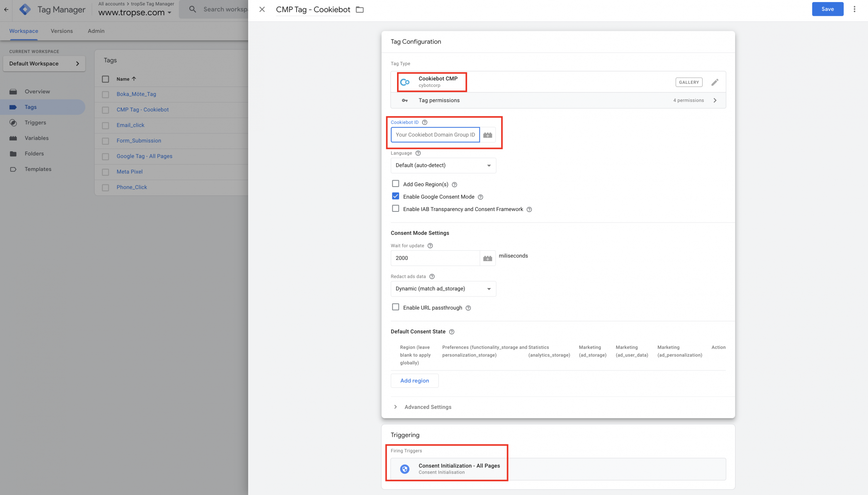
Task: Insert a variable into the Cookiebot ID field
Action: pyautogui.click(x=488, y=135)
